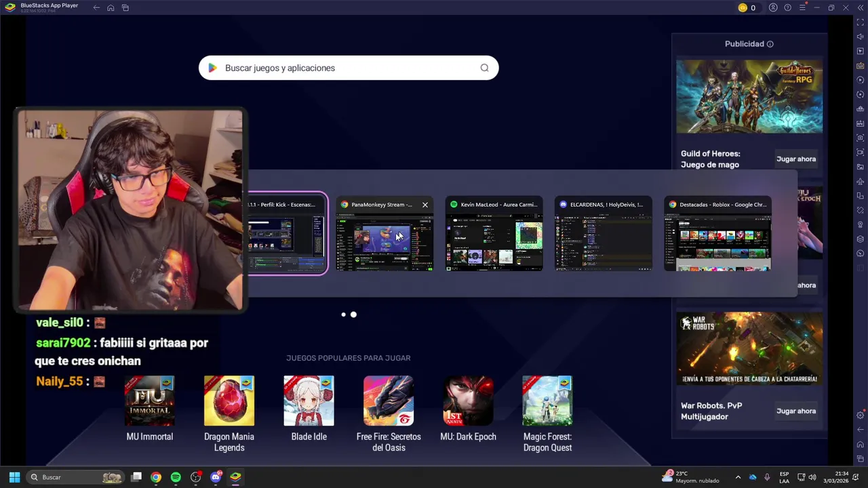Open Spotify from the taskbar
Screen dimensions: 868x488
[x=176, y=477]
